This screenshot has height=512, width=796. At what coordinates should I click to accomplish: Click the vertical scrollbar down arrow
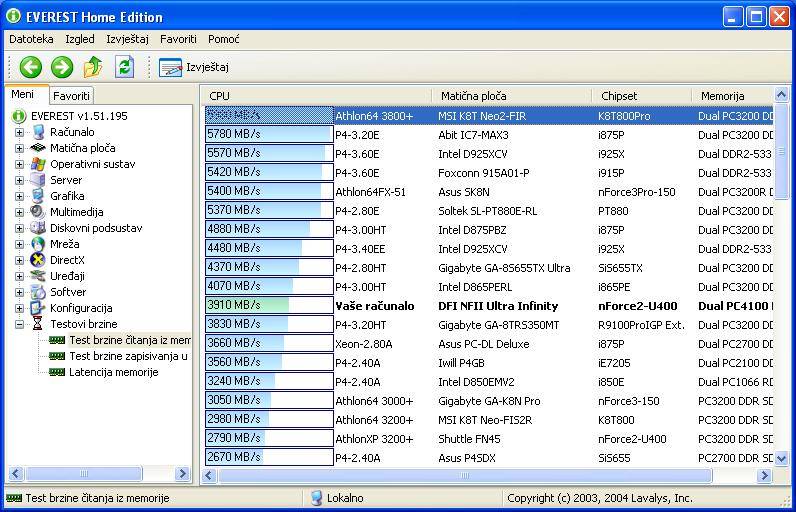click(782, 458)
